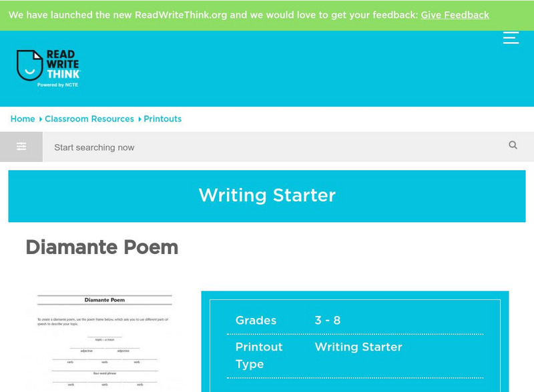
Task: Follow the Give Feedback link
Action: point(455,15)
